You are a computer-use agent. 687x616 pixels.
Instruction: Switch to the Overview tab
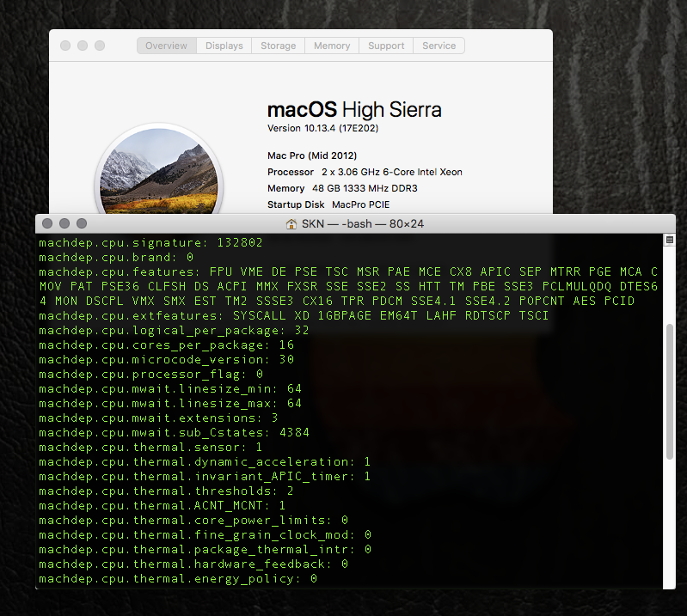click(167, 46)
